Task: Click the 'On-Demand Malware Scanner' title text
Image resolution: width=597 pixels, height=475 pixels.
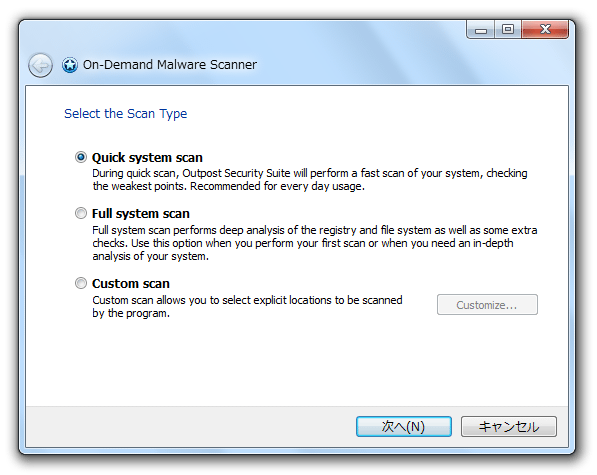Action: tap(170, 65)
